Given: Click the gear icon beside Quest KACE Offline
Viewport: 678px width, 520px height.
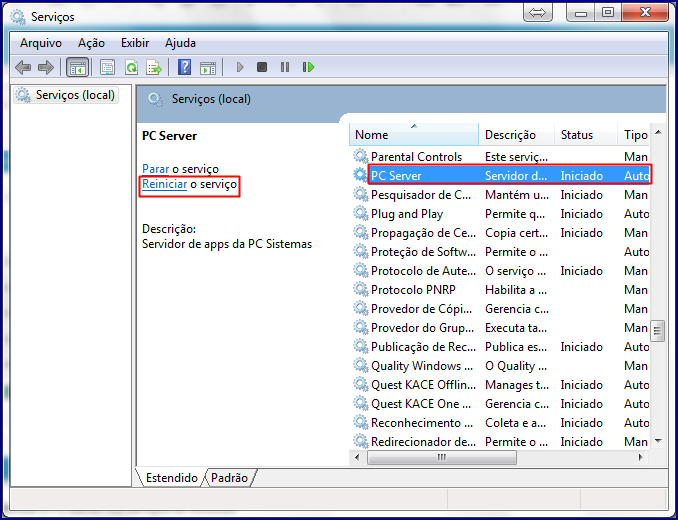Looking at the screenshot, I should [360, 384].
